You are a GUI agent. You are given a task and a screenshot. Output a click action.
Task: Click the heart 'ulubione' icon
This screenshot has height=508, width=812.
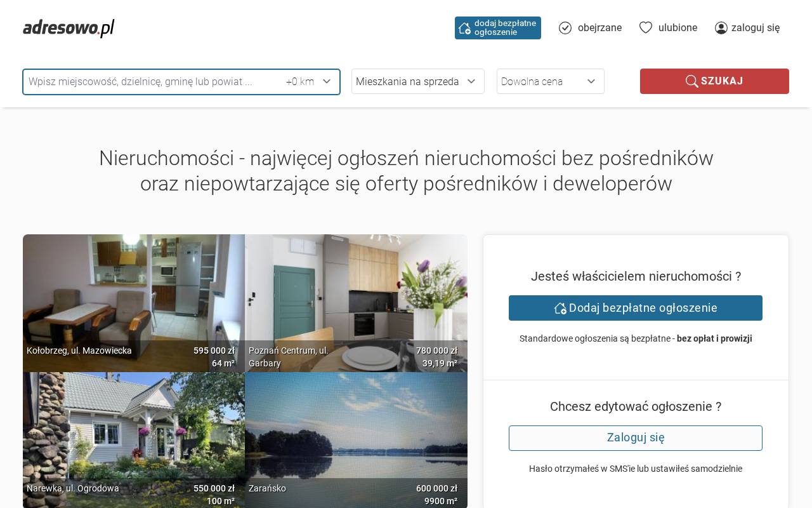(x=646, y=28)
